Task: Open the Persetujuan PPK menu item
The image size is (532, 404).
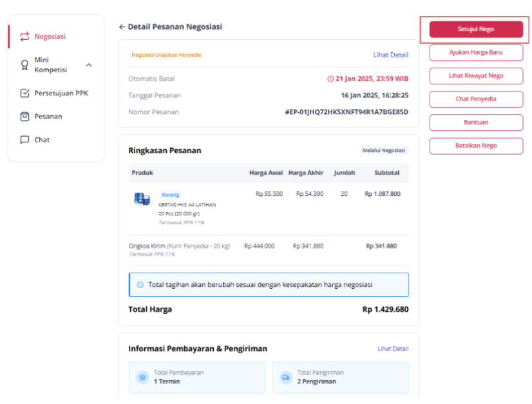Action: point(61,93)
